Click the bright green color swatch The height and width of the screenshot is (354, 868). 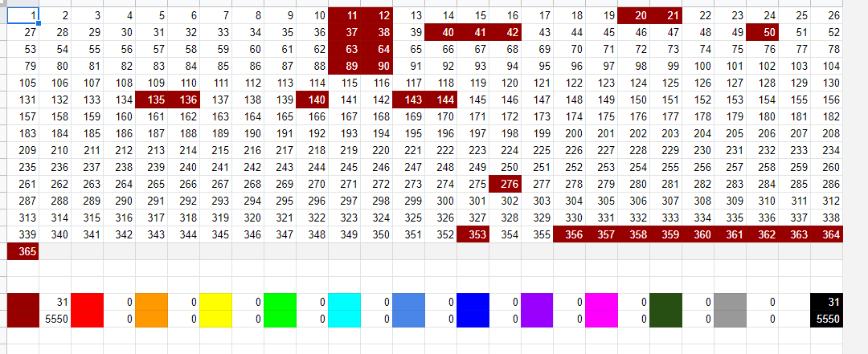click(x=280, y=311)
